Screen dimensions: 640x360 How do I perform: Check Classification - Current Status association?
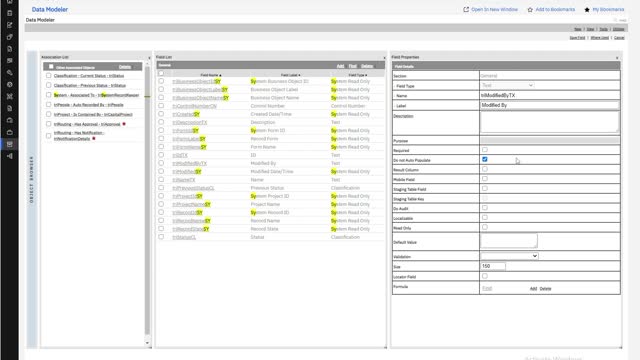49,76
